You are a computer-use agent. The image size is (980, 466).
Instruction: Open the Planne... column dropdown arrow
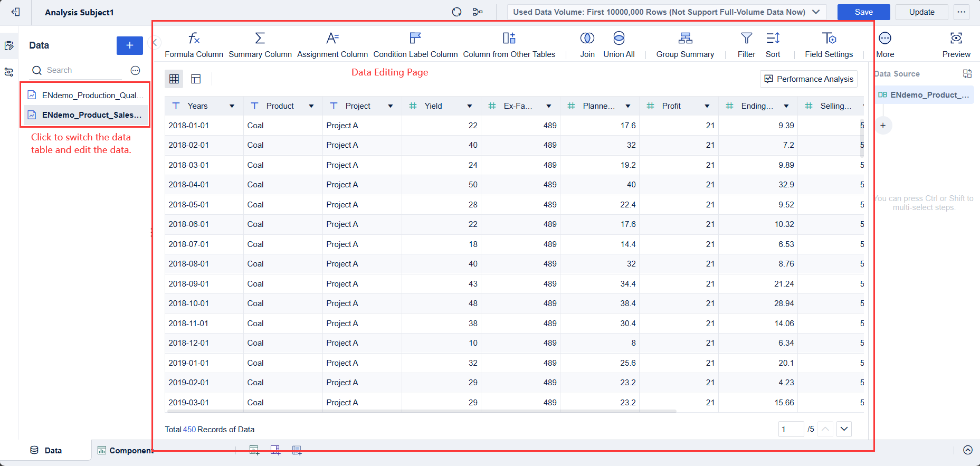[628, 106]
